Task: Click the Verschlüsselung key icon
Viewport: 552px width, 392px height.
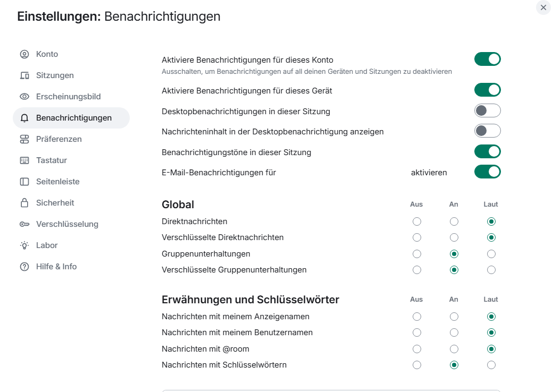Action: (x=24, y=224)
